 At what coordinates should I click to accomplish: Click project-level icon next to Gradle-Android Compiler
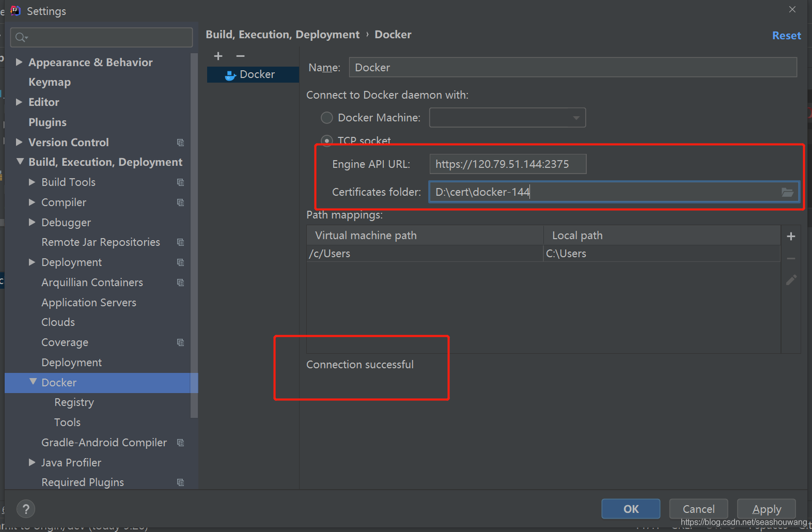coord(180,443)
